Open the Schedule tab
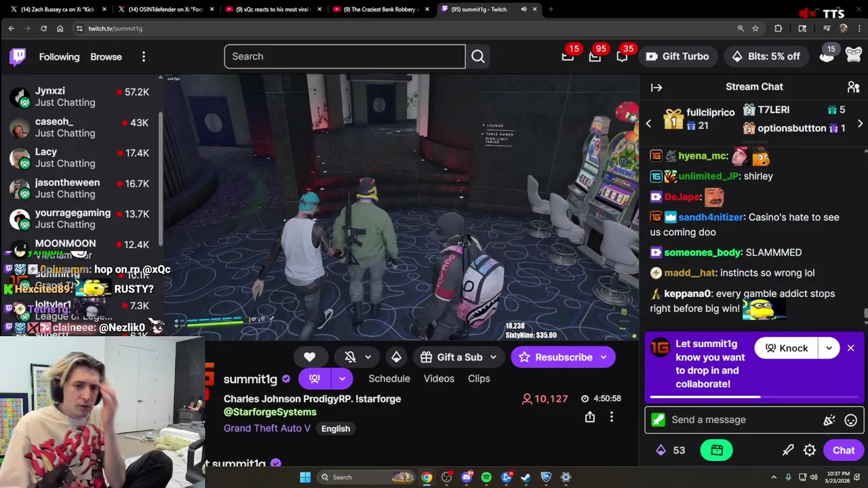 [x=389, y=378]
